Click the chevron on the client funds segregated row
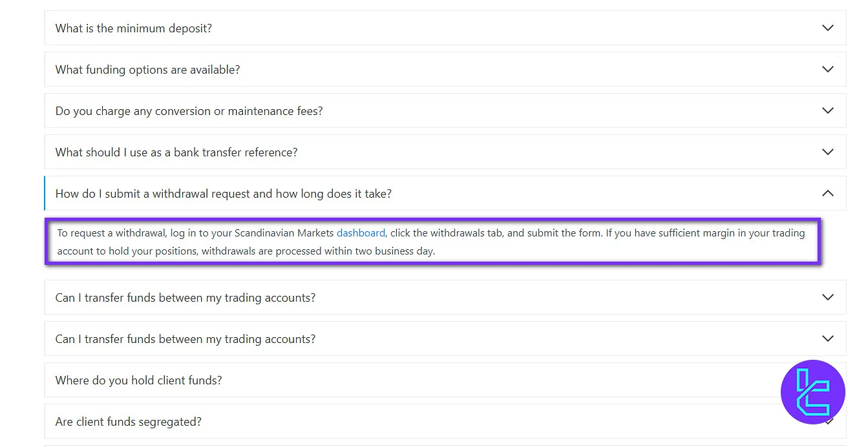868x447 pixels. tap(830, 423)
